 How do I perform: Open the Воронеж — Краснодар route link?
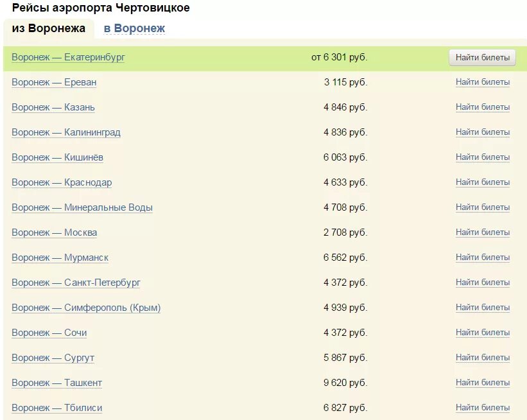[62, 182]
